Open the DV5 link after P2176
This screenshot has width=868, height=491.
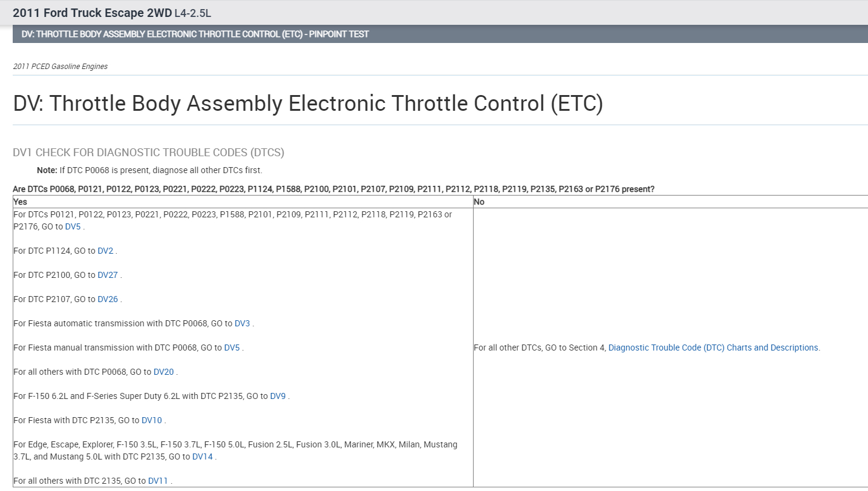[x=73, y=226]
